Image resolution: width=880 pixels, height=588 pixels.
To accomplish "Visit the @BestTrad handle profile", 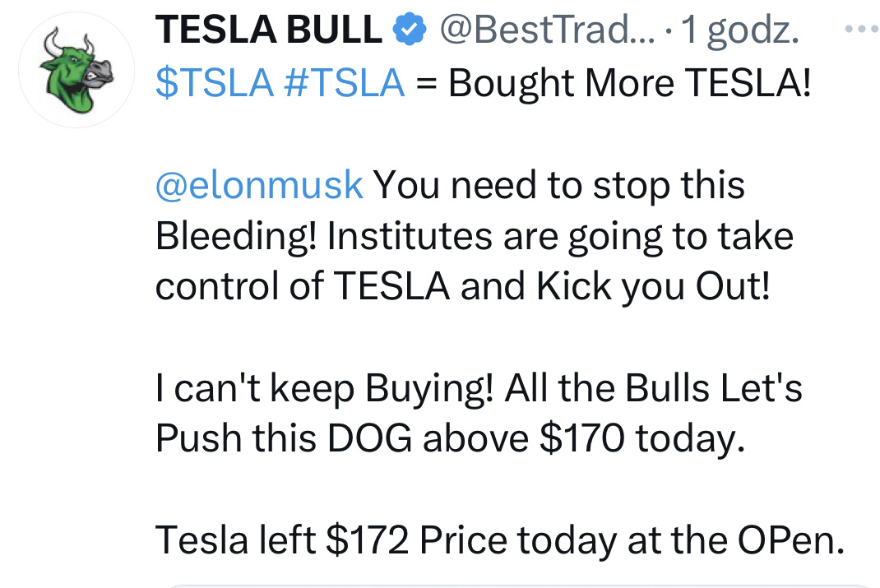I will [544, 32].
